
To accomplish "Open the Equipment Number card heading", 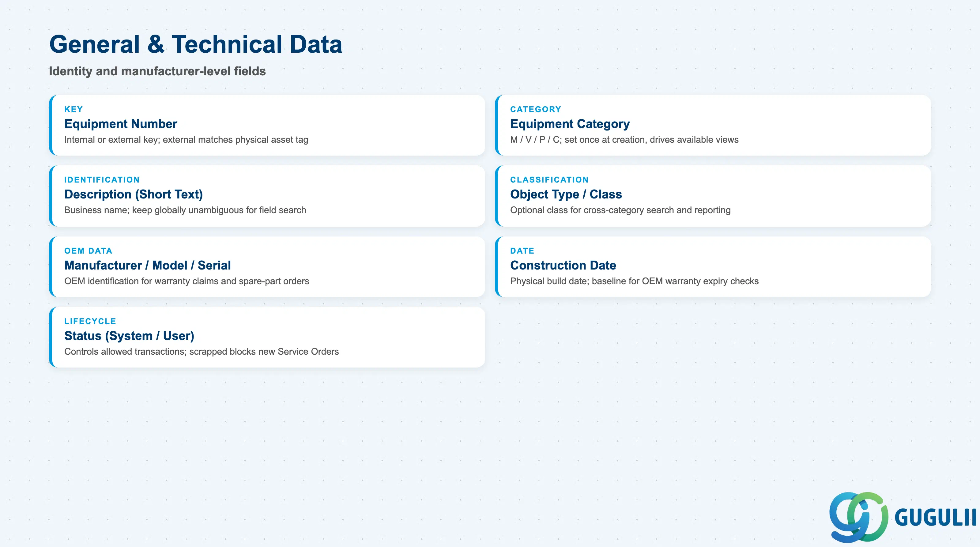I will click(121, 124).
